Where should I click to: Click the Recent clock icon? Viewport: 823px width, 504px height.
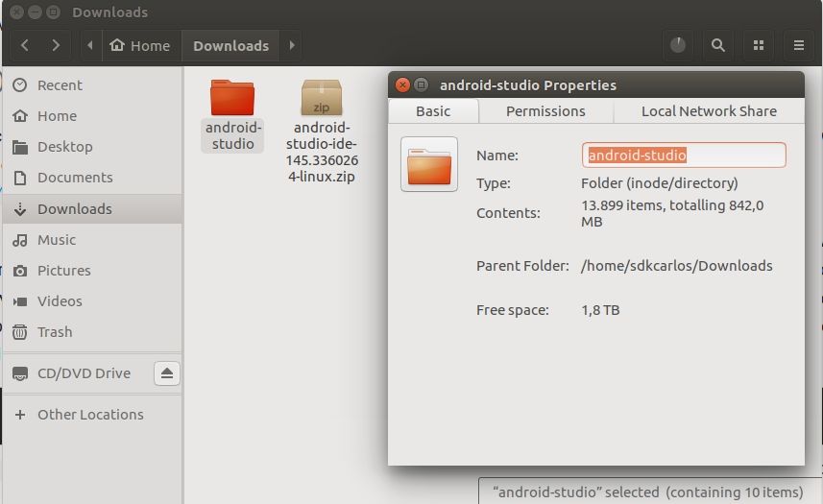point(20,85)
